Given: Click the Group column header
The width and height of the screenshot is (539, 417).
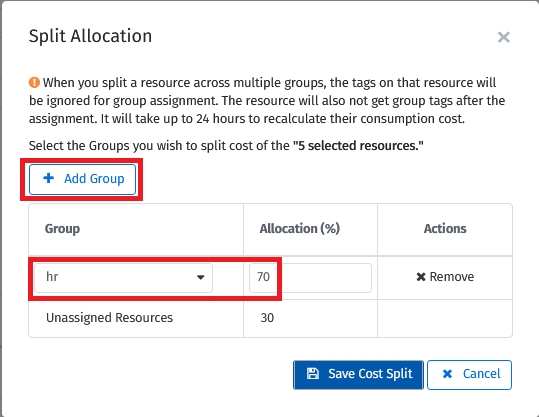Looking at the screenshot, I should click(62, 229).
